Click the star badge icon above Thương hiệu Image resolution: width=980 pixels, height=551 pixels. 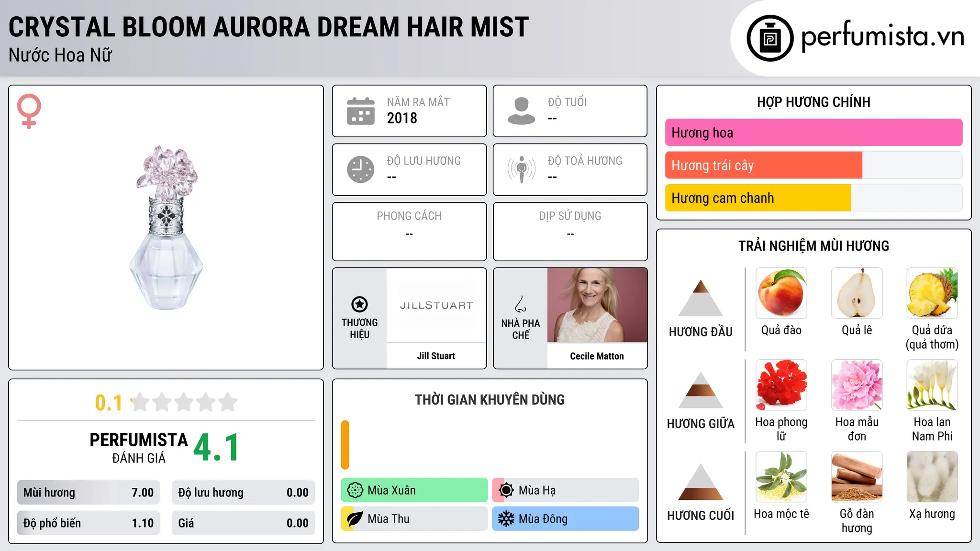click(x=359, y=304)
